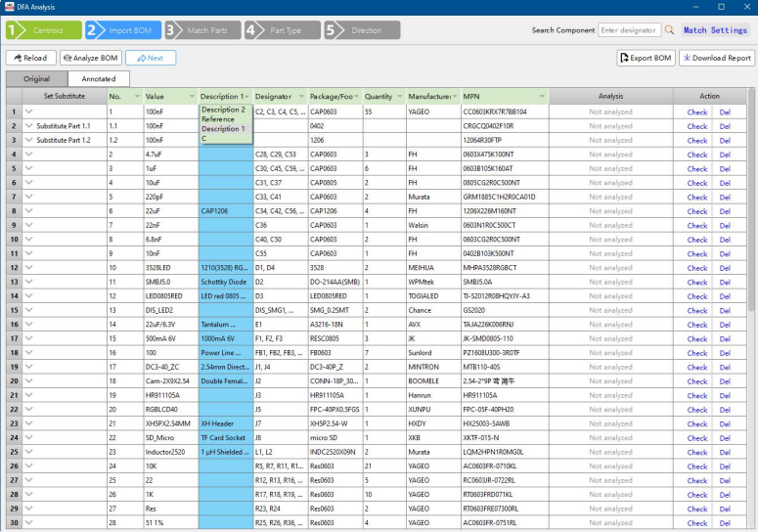Run Analyze BOM

(x=90, y=58)
